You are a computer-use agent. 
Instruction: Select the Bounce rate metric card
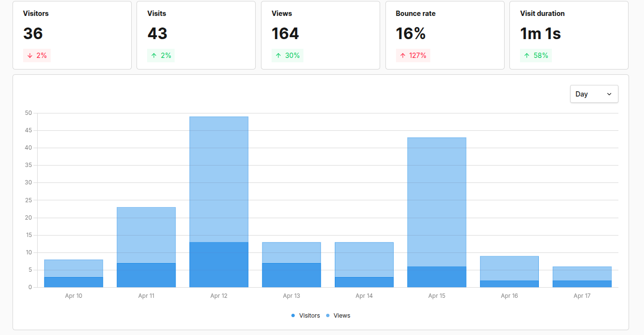pos(444,35)
